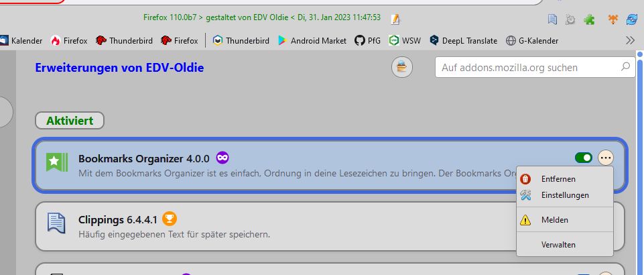The height and width of the screenshot is (275, 644).
Task: Choose Entfernen from the context menu
Action: (x=565, y=179)
